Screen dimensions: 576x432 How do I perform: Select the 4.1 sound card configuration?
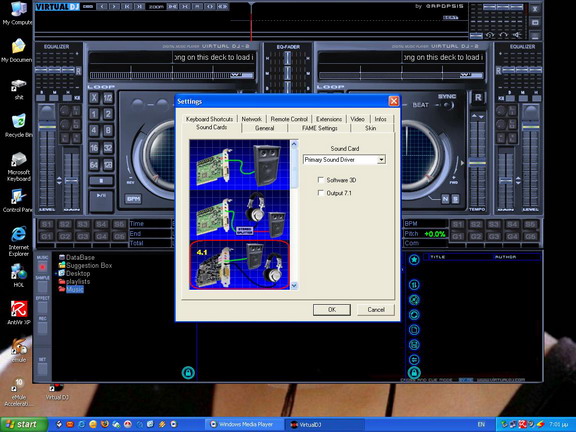pyautogui.click(x=240, y=265)
